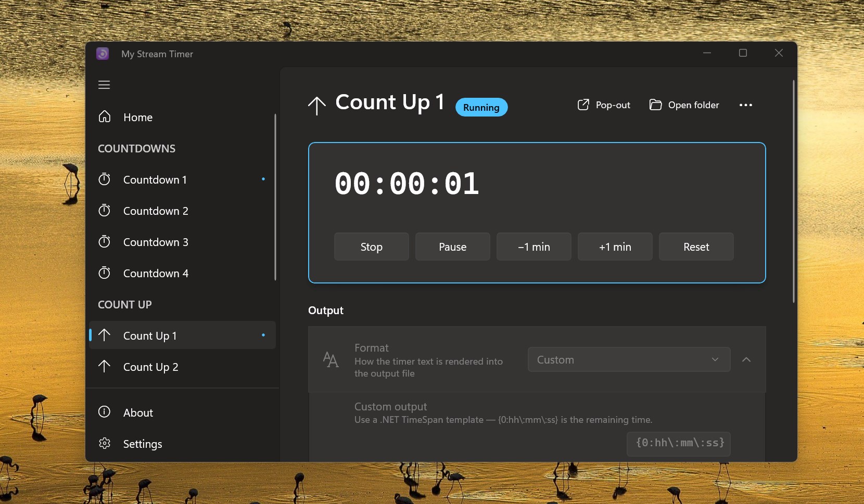The image size is (864, 504).
Task: Reset the timer
Action: coord(696,247)
